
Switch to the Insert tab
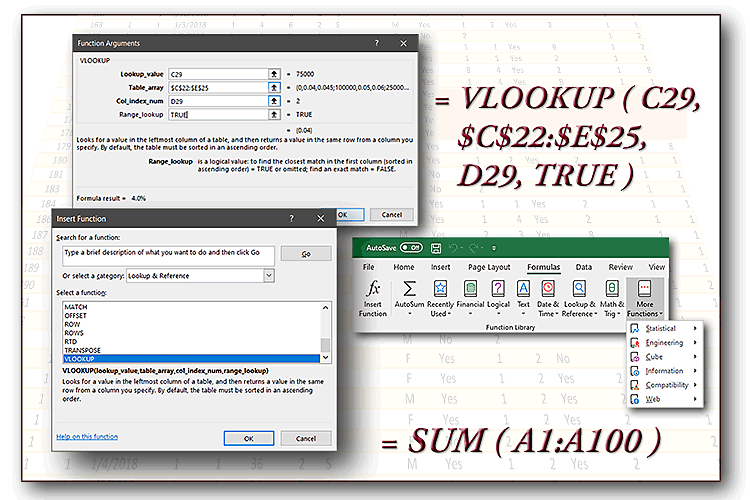[x=440, y=267]
